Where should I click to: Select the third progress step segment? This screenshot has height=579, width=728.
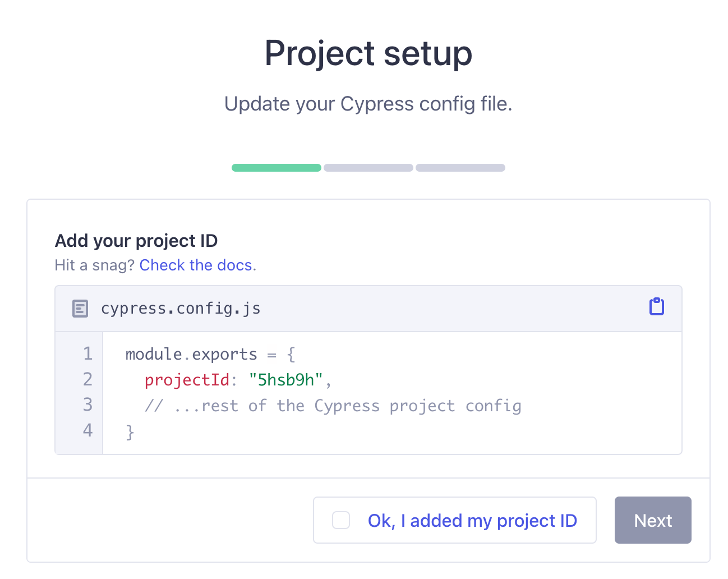(x=460, y=168)
